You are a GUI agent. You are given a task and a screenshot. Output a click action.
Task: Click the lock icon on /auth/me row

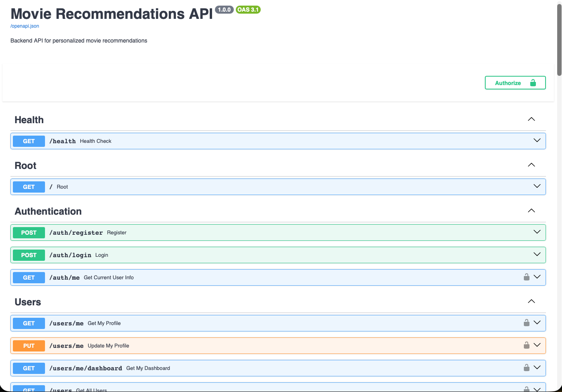point(526,277)
